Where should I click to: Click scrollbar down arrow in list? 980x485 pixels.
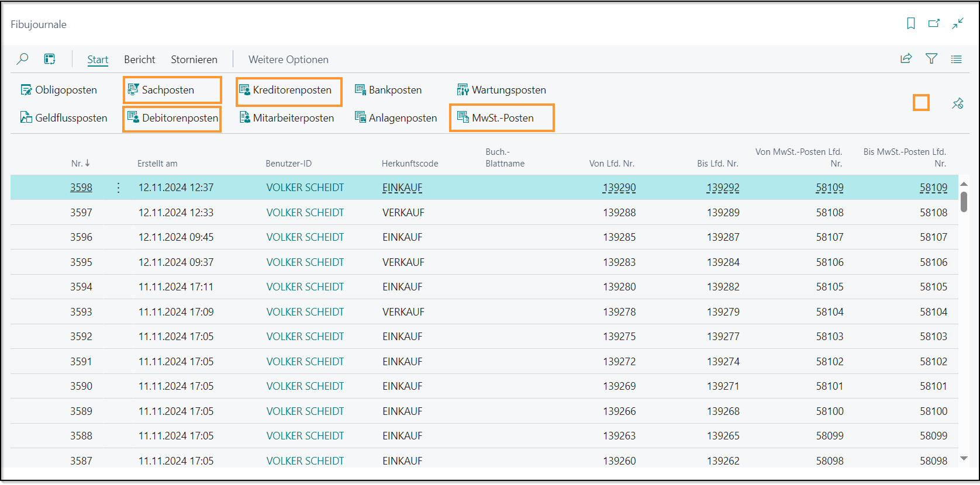[x=964, y=459]
